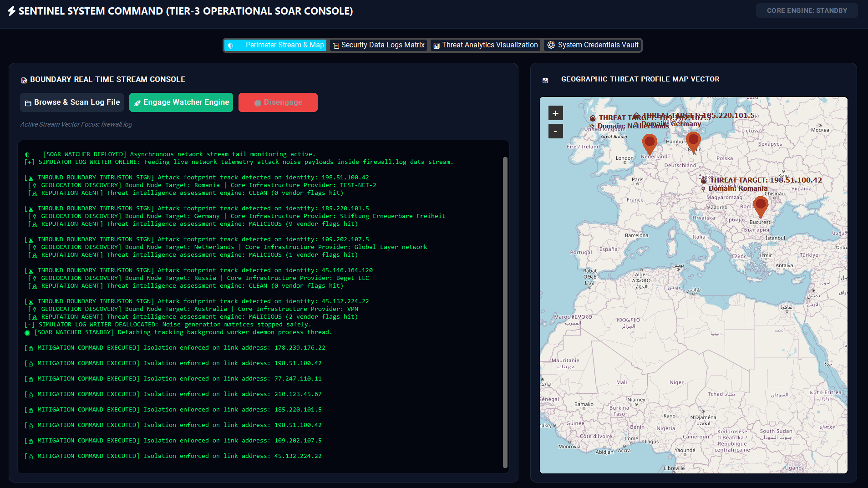The image size is (868, 488).
Task: Click Browse & Scan Log File button
Action: (x=73, y=102)
